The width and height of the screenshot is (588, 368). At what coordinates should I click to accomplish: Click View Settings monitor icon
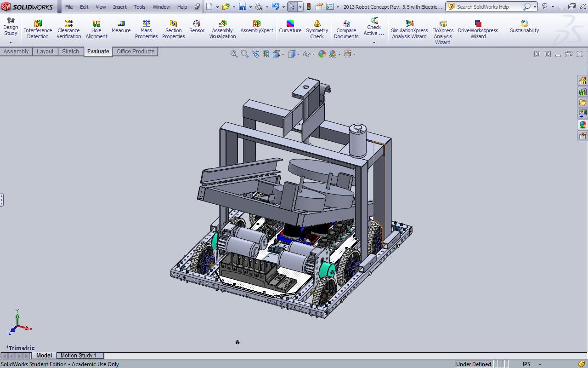click(x=348, y=54)
